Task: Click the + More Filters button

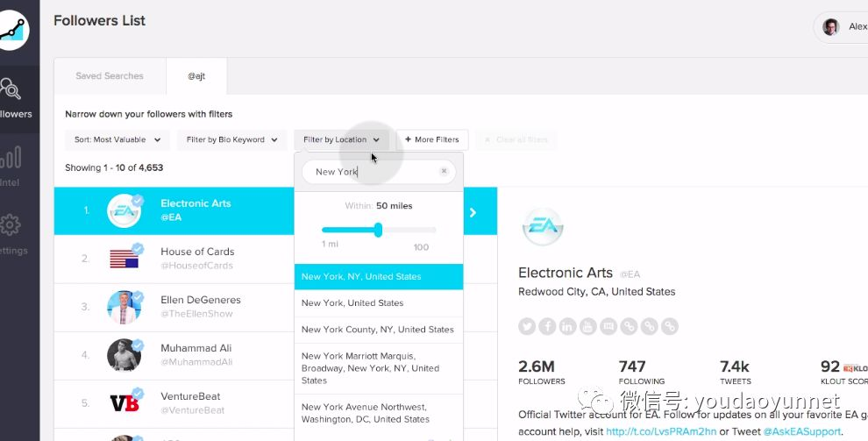Action: coord(431,140)
